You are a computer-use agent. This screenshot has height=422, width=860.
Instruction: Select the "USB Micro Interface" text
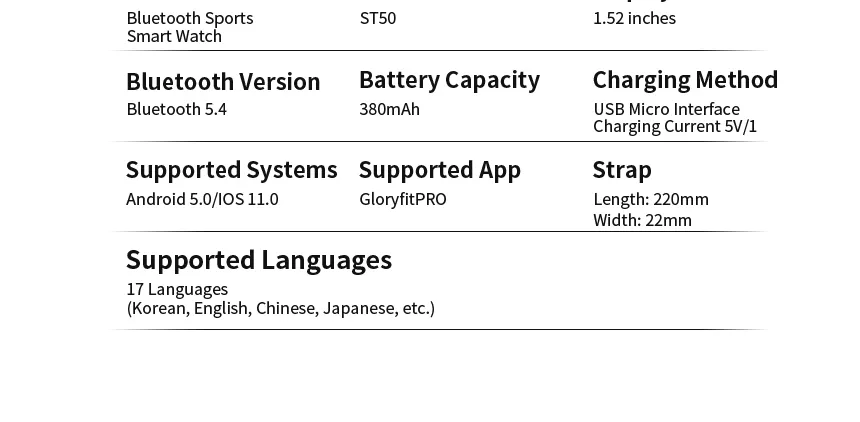[666, 109]
